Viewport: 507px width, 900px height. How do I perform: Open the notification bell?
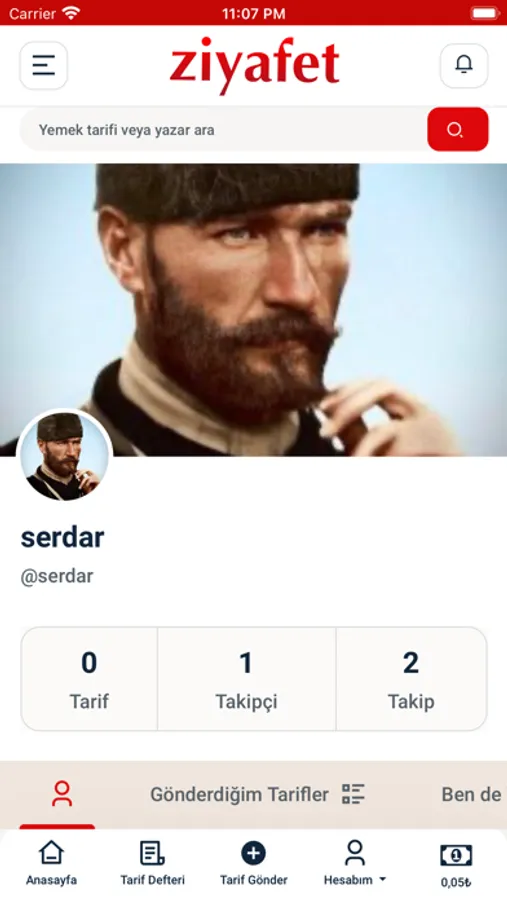coord(464,65)
